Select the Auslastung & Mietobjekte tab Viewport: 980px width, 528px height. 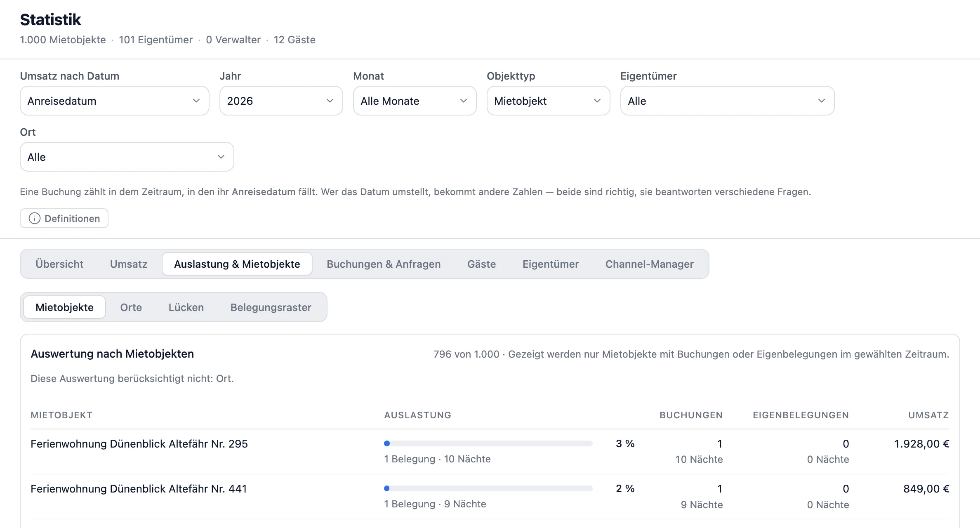[237, 264]
